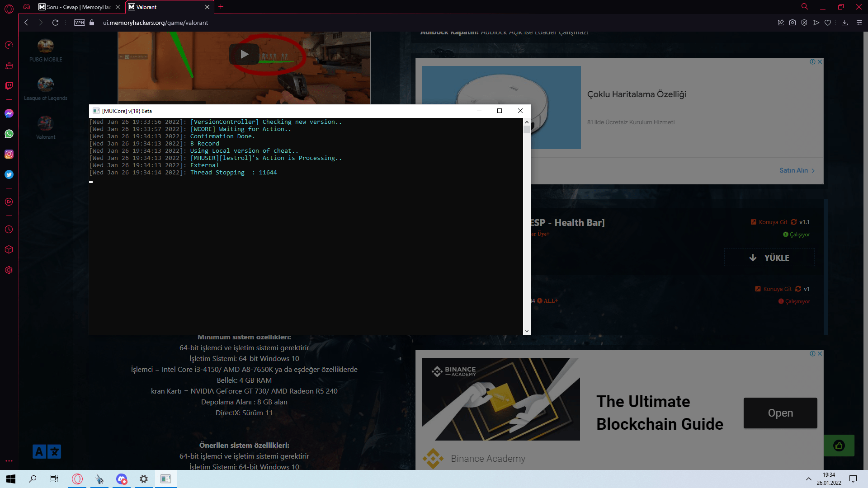Switch to MUICore console taskbar icon
Screen dimensions: 868x488
[x=166, y=479]
